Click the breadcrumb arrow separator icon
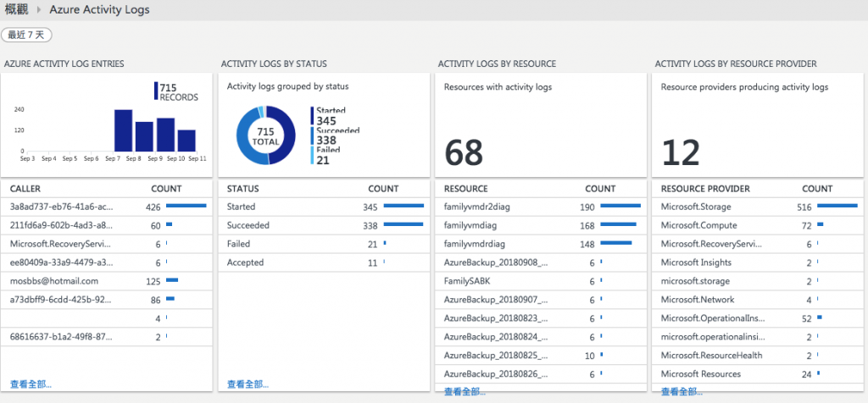This screenshot has height=403, width=868. [39, 10]
